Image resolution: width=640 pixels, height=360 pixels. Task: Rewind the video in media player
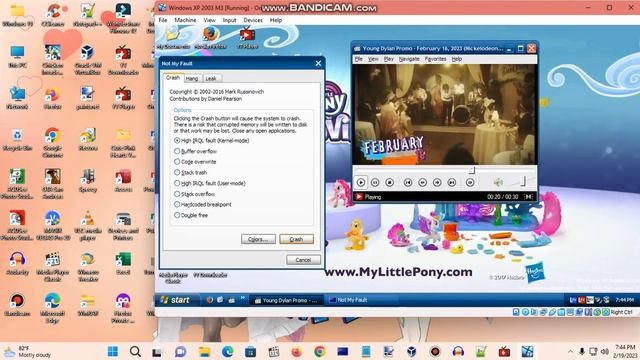422,182
